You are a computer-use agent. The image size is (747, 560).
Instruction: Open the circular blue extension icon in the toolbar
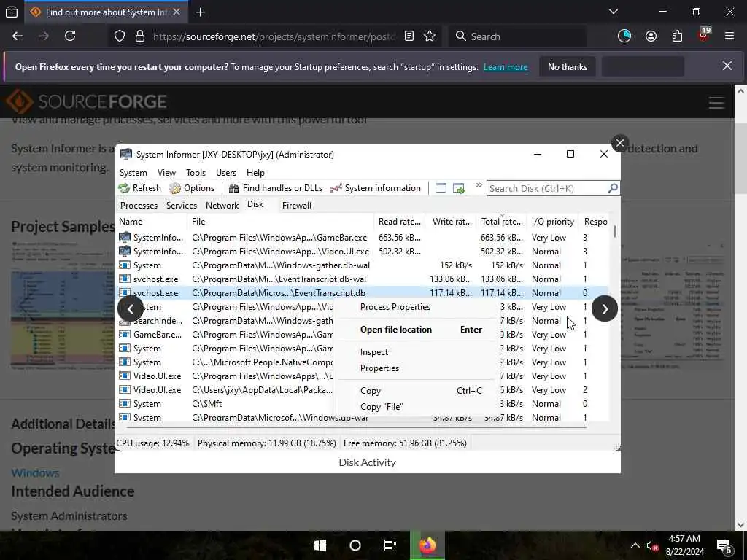coord(624,36)
